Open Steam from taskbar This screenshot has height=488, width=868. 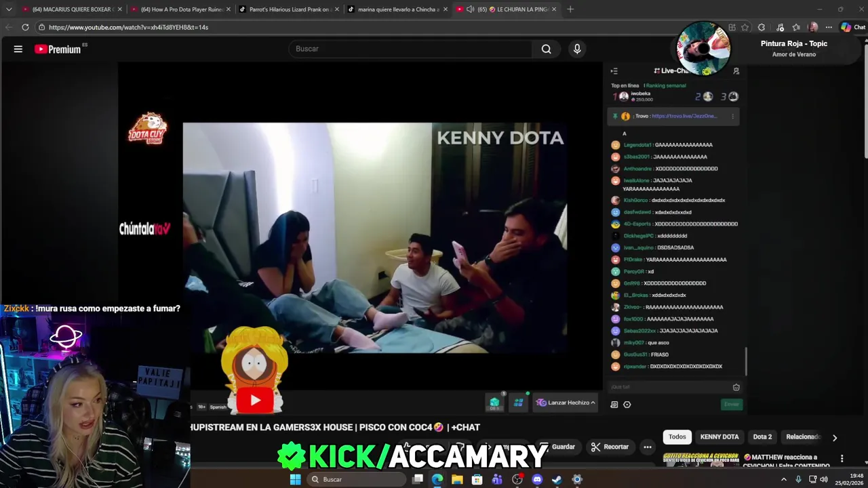557,479
